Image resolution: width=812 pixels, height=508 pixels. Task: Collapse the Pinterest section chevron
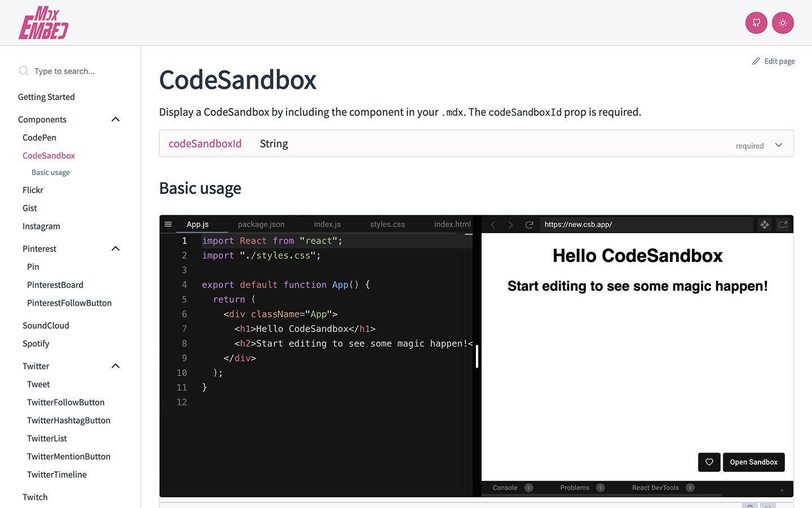point(116,248)
